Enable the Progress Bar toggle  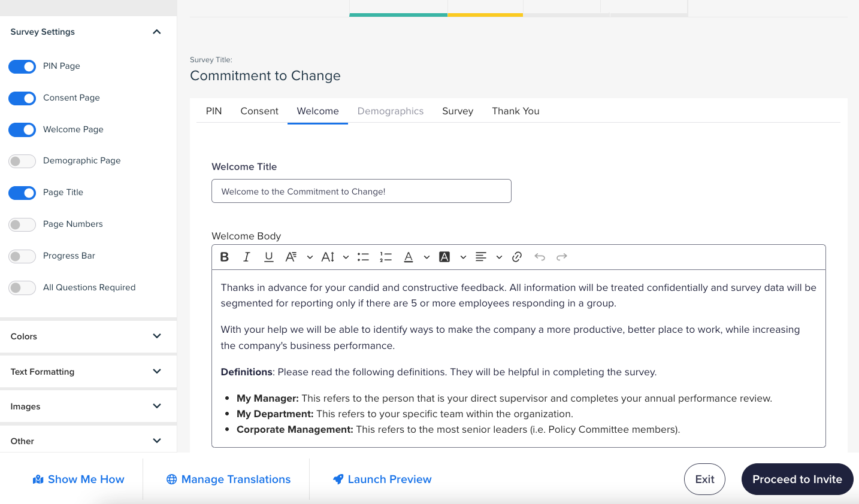(22, 256)
